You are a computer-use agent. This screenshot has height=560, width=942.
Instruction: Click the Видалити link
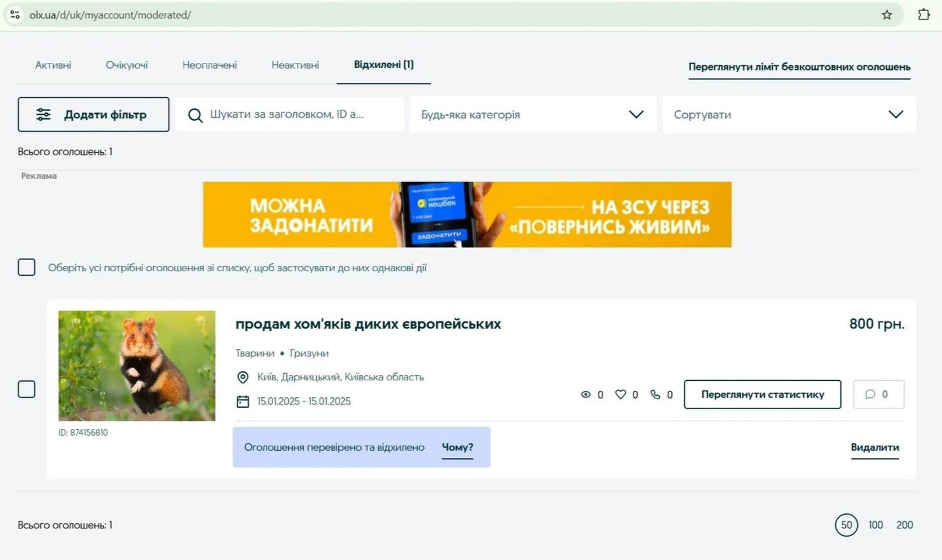874,447
